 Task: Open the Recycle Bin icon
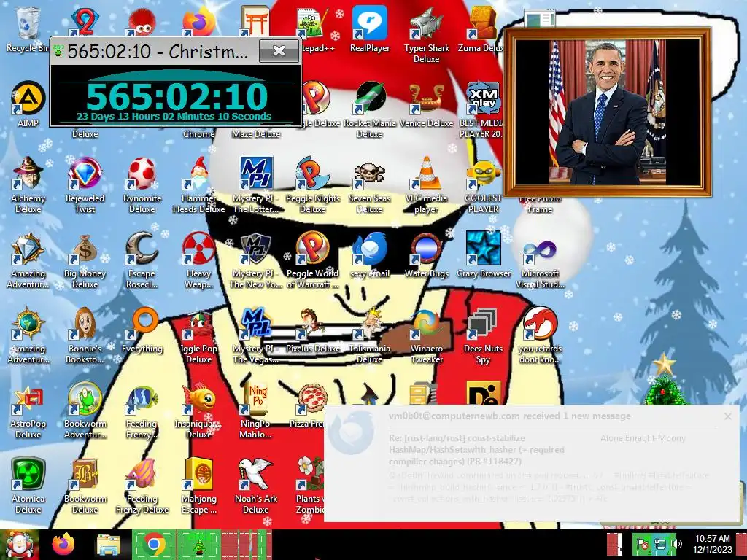[x=28, y=30]
